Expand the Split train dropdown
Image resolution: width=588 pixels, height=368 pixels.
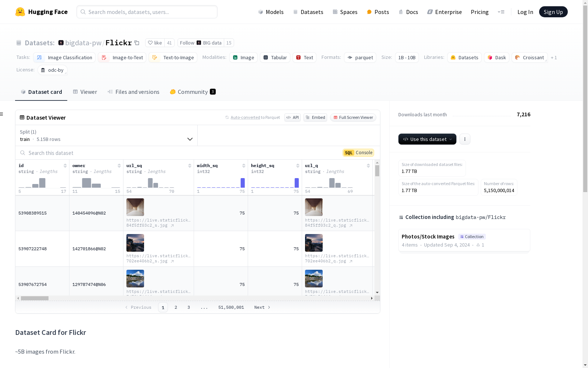[106, 135]
